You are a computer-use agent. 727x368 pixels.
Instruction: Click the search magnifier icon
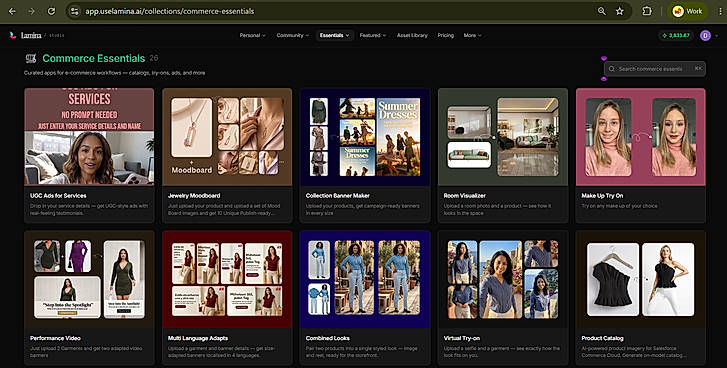click(x=612, y=69)
